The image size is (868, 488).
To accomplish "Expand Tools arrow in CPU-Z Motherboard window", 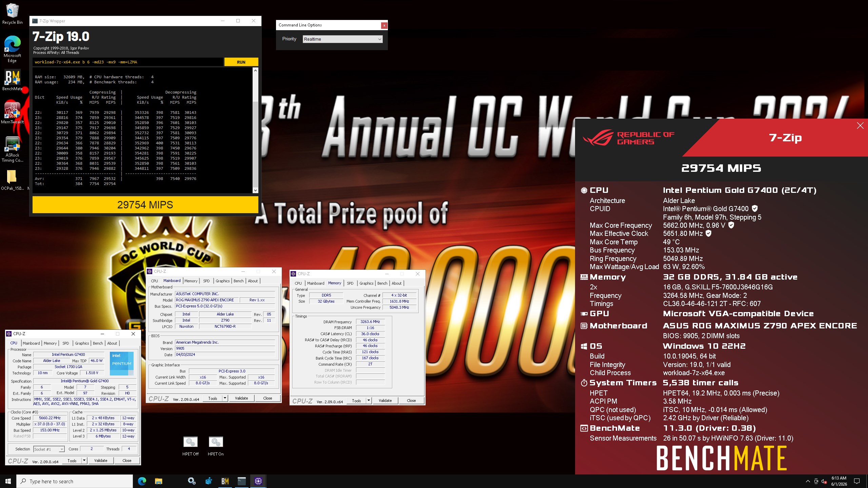I will [225, 398].
